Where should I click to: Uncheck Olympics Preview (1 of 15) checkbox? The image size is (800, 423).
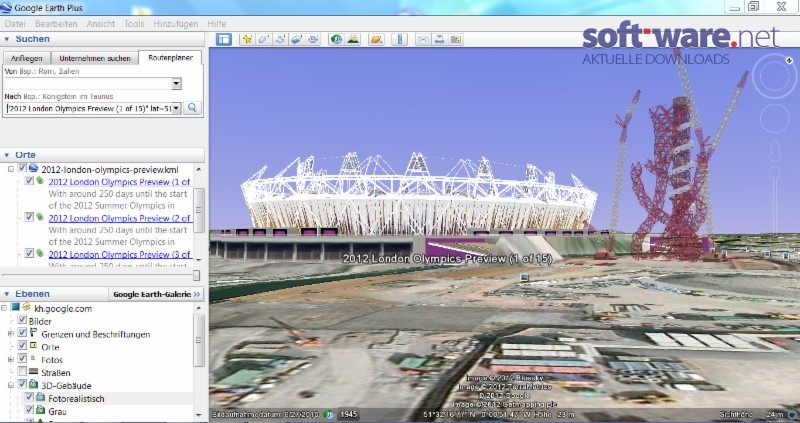pyautogui.click(x=29, y=180)
